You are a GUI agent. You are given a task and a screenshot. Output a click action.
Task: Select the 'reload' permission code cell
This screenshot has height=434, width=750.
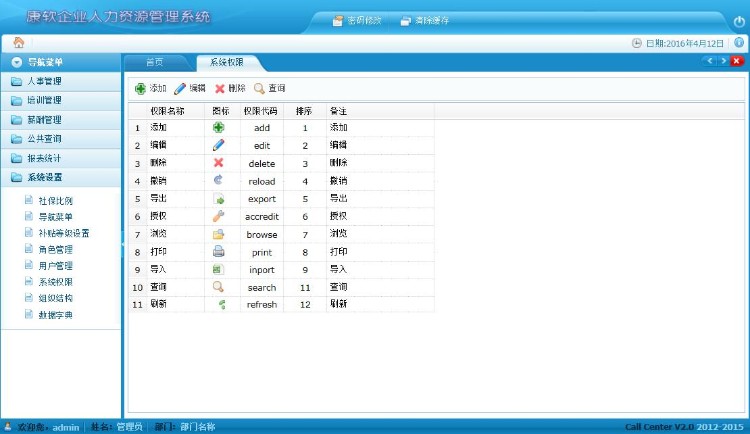[262, 181]
